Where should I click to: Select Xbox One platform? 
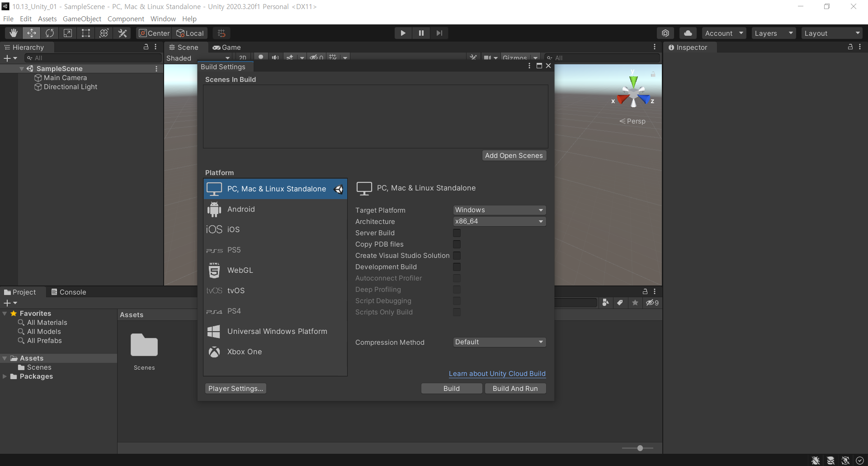click(275, 352)
